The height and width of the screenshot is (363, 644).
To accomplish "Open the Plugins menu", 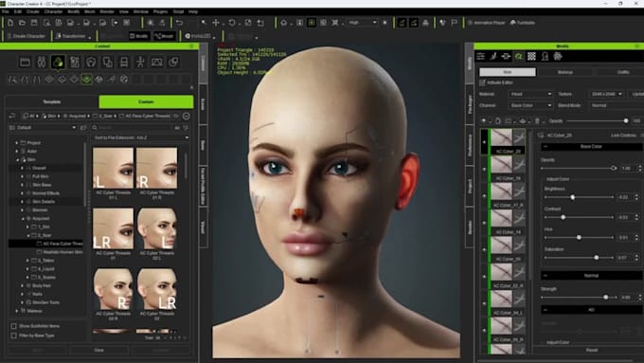I will coord(160,11).
